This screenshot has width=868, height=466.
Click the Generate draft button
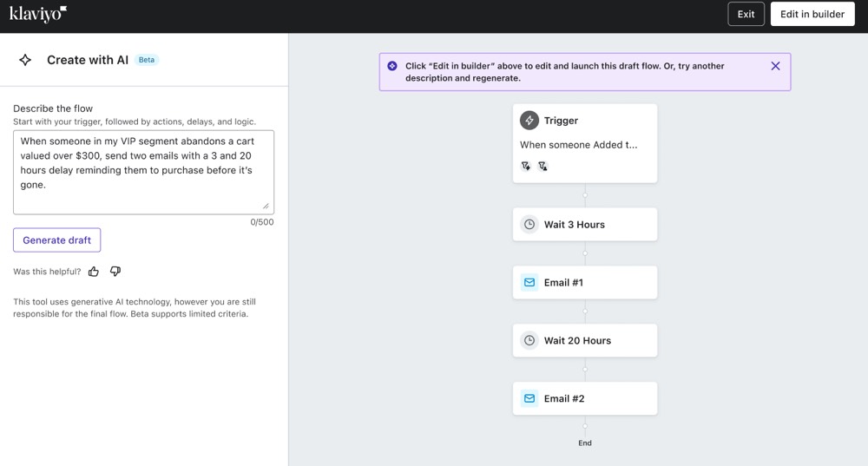coord(57,240)
